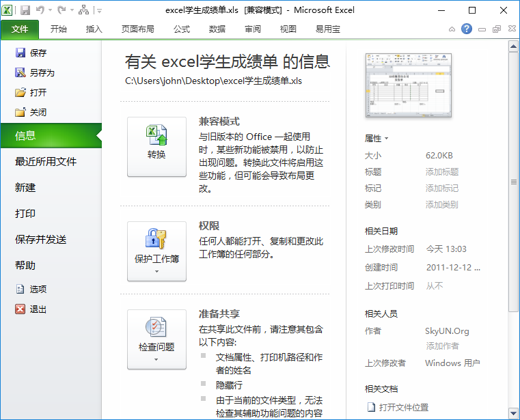Screen dimensions: 520x420
Task: Click the Save icon in Quick Access Toolbar
Action: 25,10
